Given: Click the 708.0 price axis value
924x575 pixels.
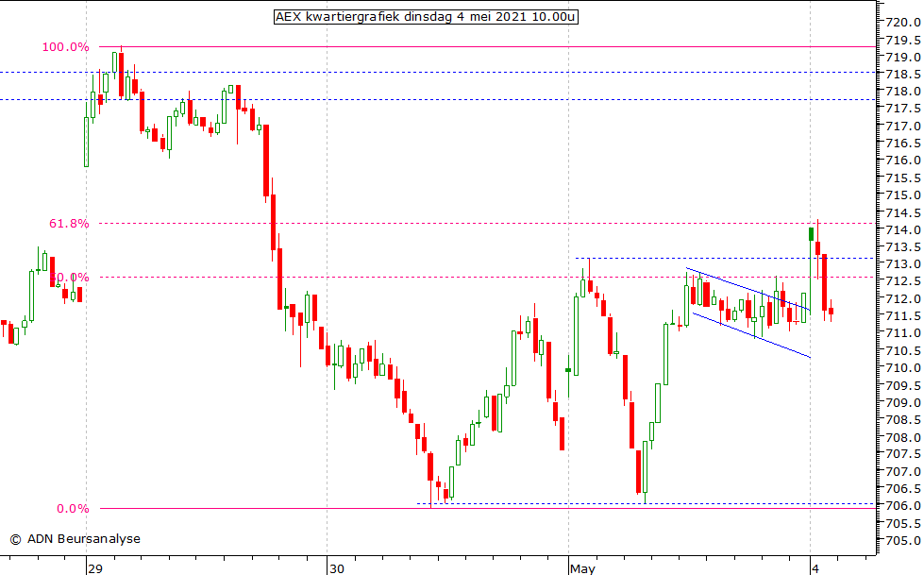Looking at the screenshot, I should 902,437.
